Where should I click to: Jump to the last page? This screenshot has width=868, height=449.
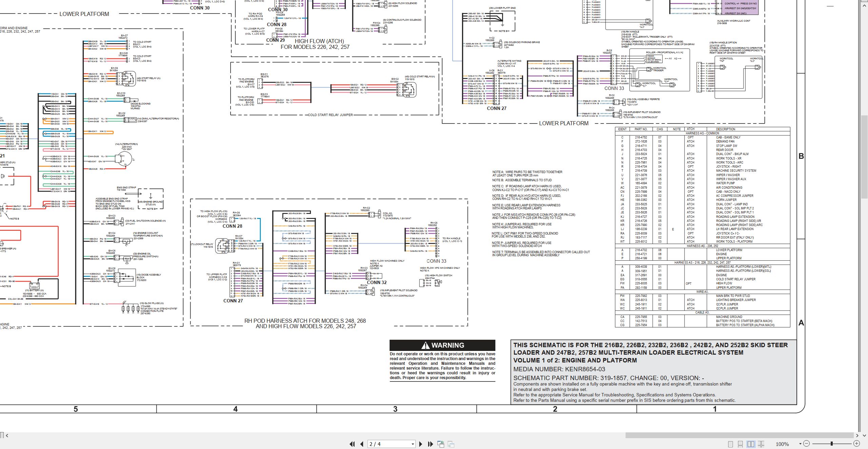pos(430,444)
